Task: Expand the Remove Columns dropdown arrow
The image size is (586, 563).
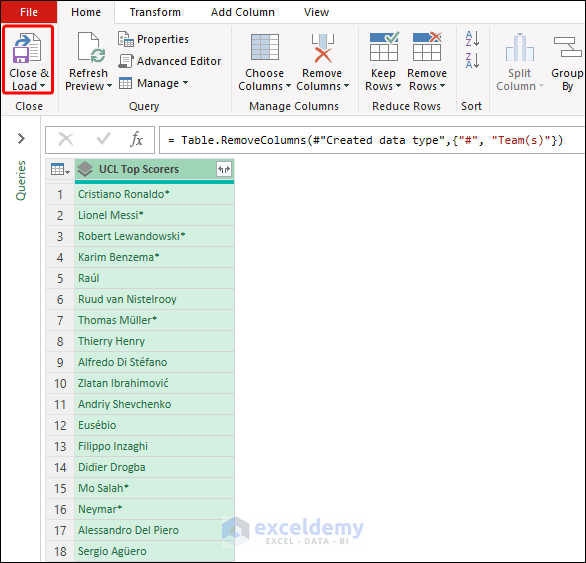Action: 346,86
